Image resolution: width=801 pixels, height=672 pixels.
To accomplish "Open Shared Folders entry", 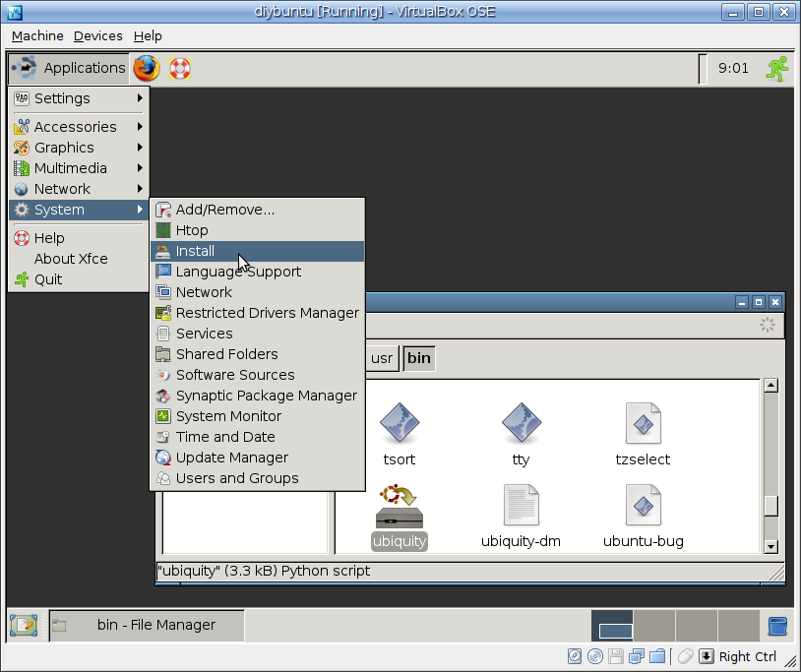I will coord(258,354).
